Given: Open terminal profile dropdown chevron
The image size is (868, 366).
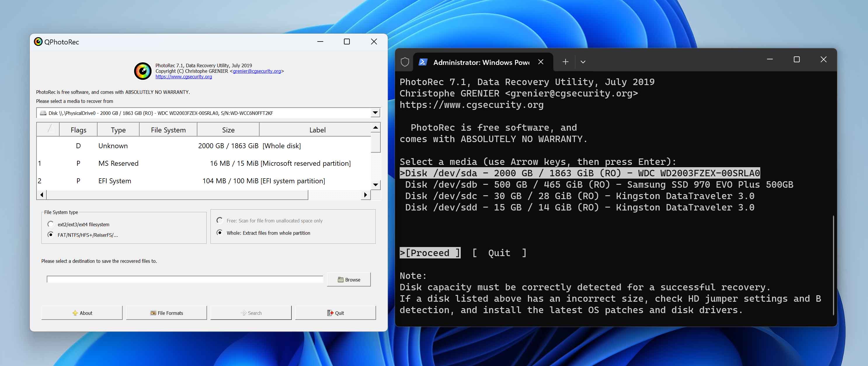Looking at the screenshot, I should 583,62.
